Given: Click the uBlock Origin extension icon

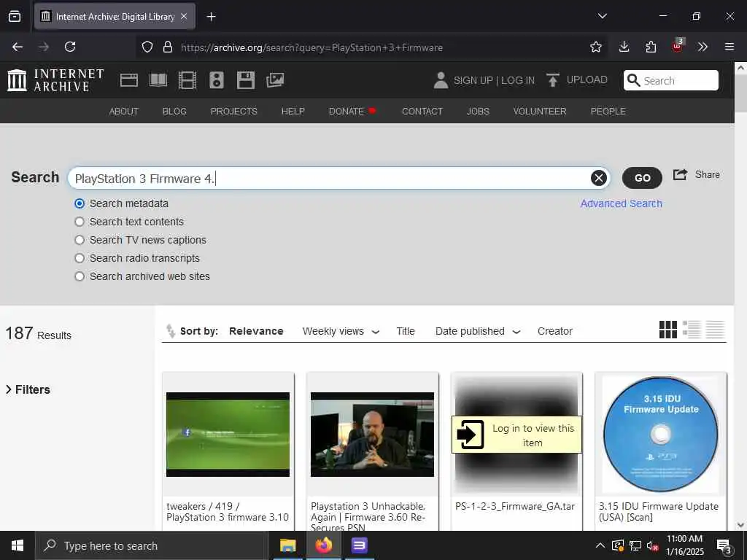Looking at the screenshot, I should tap(678, 46).
